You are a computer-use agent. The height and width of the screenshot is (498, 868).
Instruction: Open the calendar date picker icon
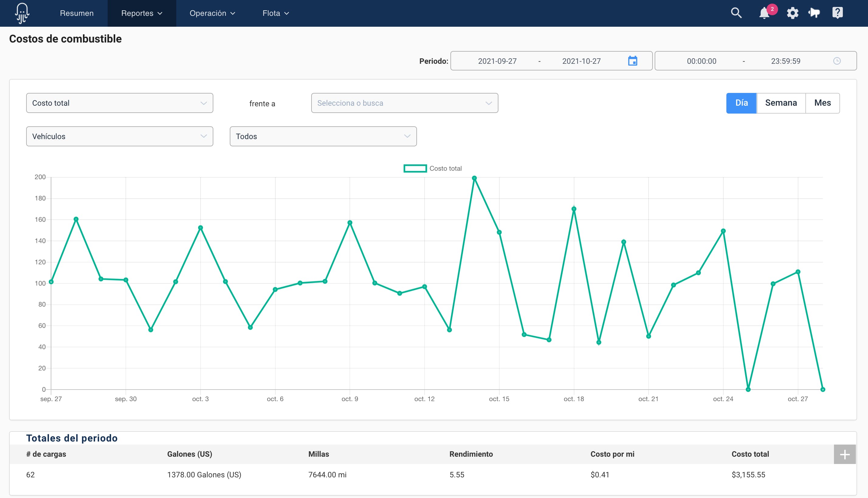click(x=632, y=61)
